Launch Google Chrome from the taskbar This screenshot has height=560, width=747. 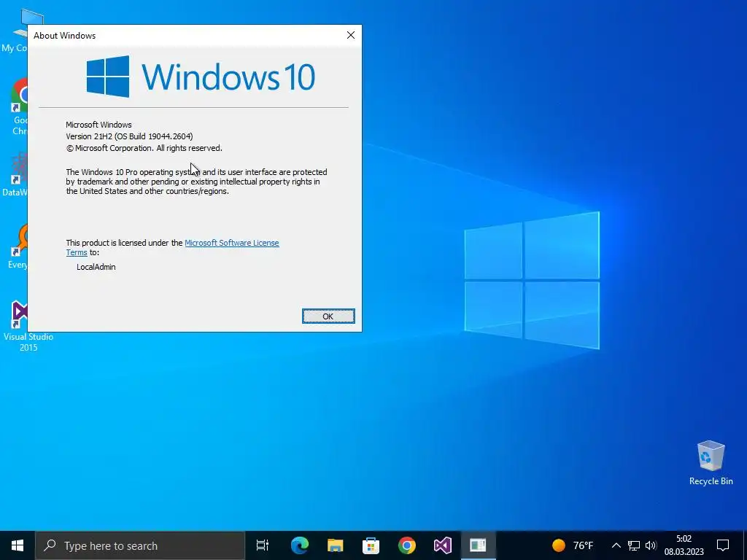coord(407,545)
